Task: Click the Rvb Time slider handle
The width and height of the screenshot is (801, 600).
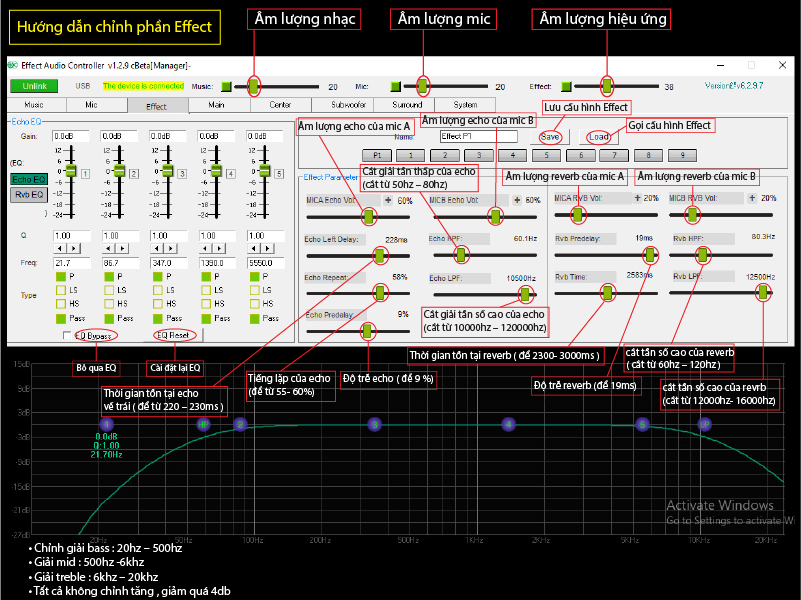Action: [607, 293]
